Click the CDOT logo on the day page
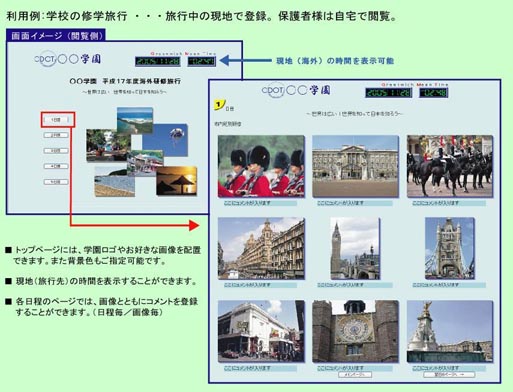Image resolution: width=513 pixels, height=392 pixels. (273, 90)
